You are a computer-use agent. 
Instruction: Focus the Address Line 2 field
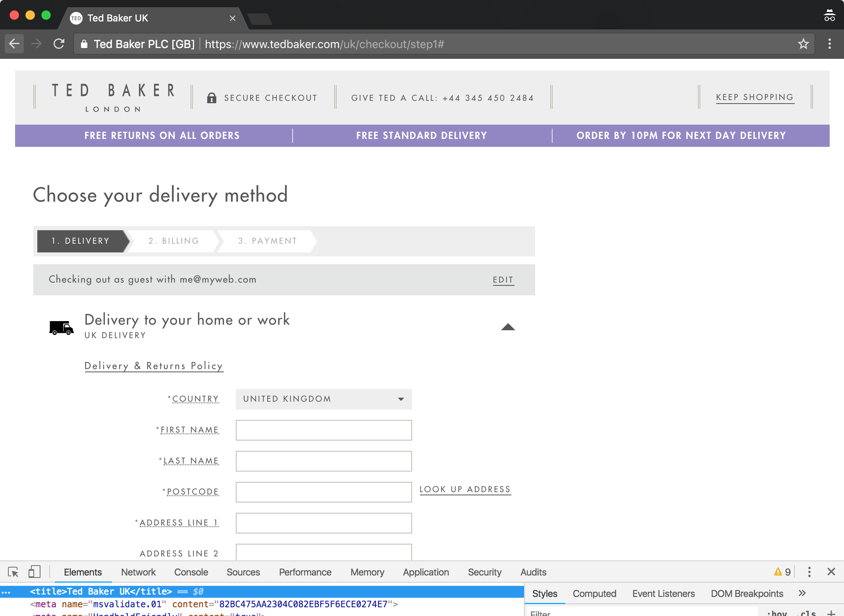(x=324, y=552)
